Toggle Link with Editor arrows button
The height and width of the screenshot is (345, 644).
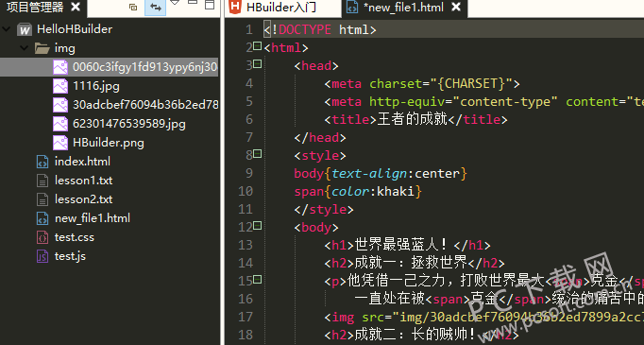click(x=155, y=7)
